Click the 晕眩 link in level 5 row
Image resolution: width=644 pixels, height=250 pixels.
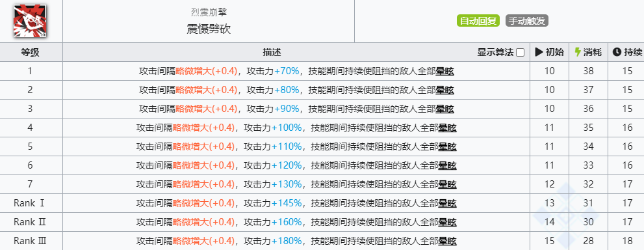pos(448,146)
